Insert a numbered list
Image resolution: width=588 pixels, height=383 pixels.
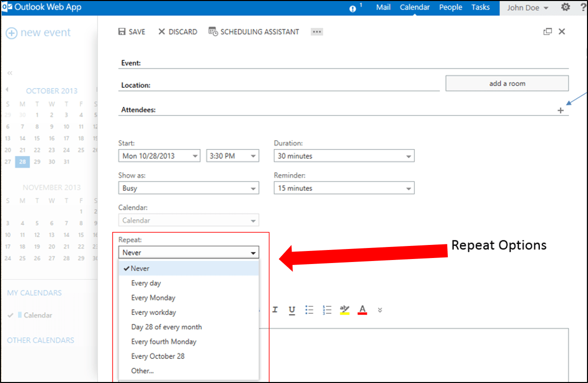327,310
